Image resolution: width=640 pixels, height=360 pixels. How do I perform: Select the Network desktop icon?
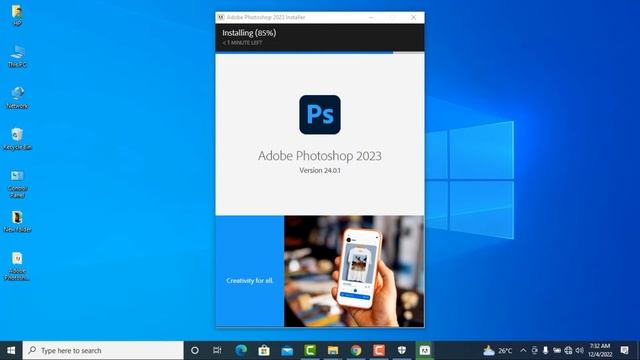click(17, 98)
